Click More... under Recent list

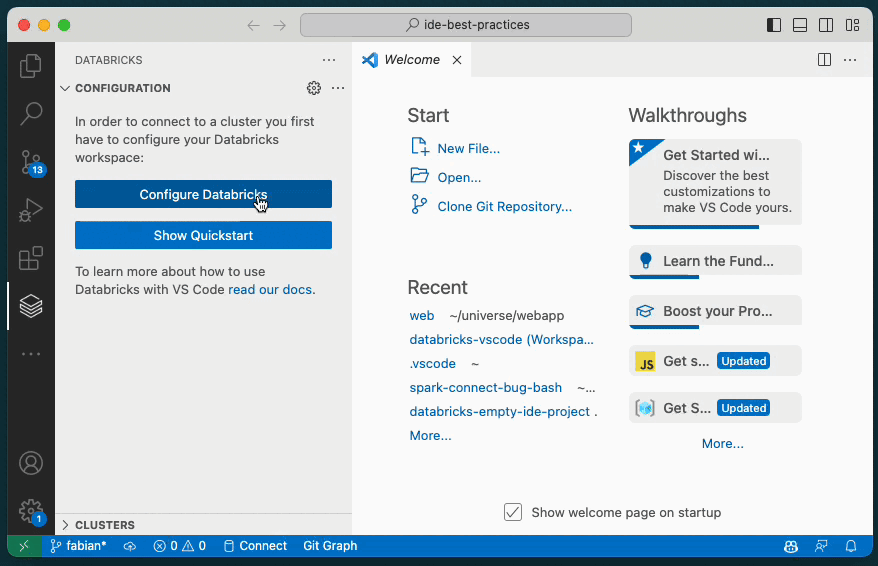[430, 436]
